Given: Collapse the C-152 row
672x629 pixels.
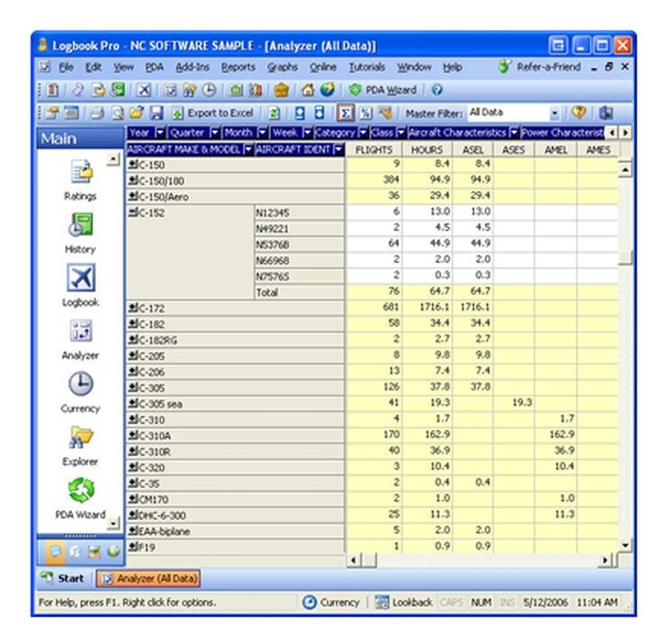Looking at the screenshot, I should [x=133, y=212].
